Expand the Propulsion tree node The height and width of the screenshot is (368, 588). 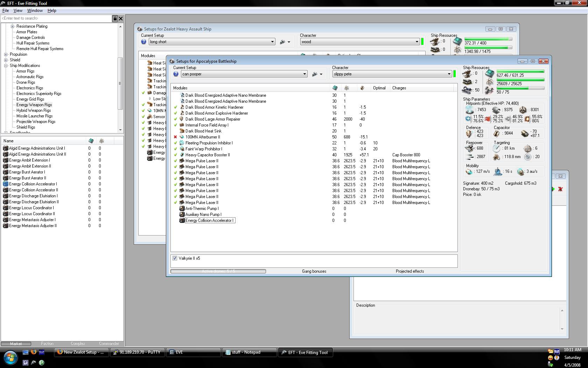(6, 54)
